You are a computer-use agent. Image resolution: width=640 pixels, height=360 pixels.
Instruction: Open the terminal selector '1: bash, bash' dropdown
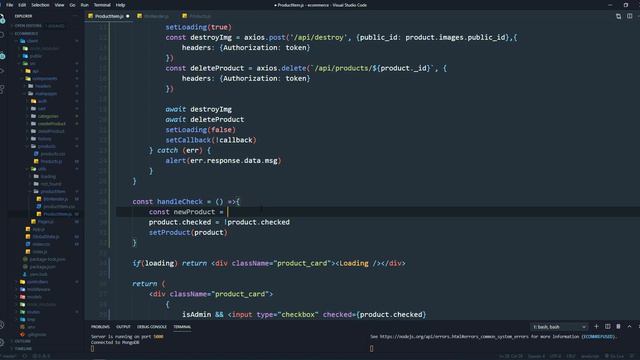[559, 327]
